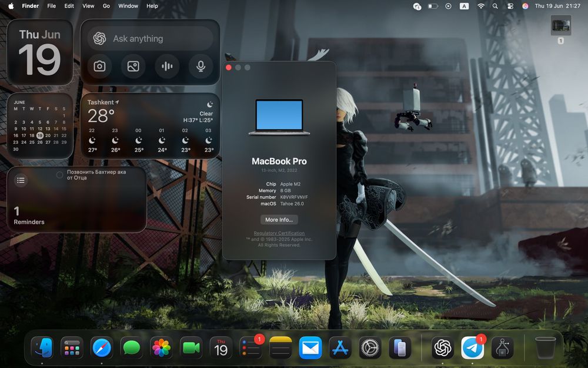This screenshot has width=588, height=368.
Task: Close the About This Mac window
Action: pos(229,68)
